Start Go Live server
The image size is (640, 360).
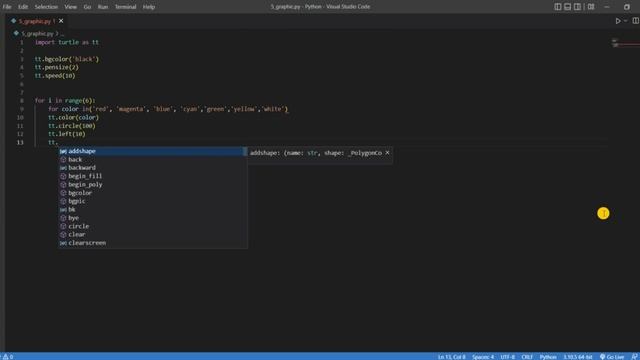(612, 356)
